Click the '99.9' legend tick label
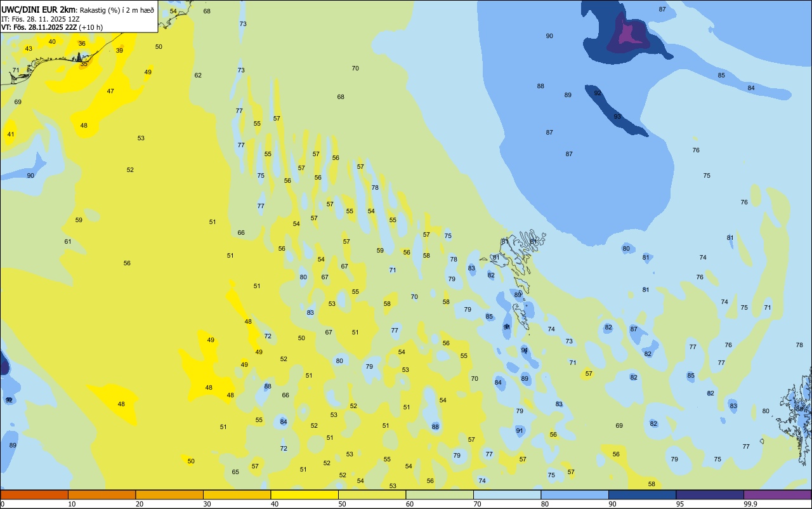812x509 pixels. point(751,504)
